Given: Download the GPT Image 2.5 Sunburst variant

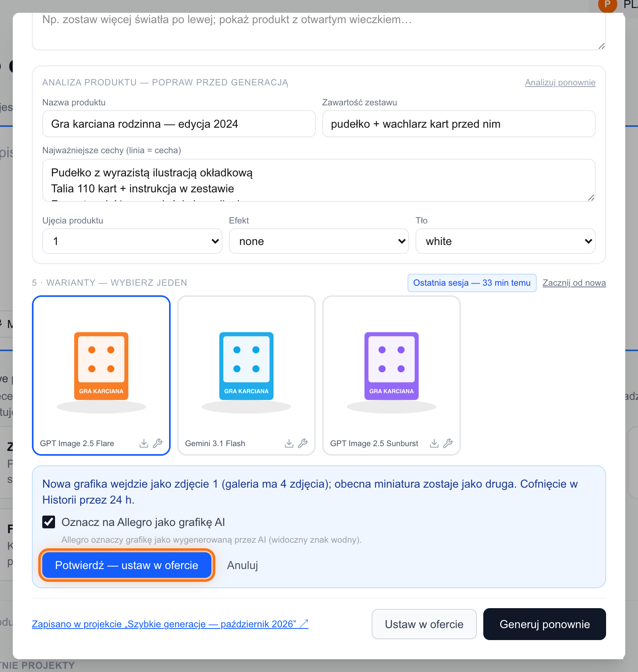Looking at the screenshot, I should pyautogui.click(x=434, y=443).
